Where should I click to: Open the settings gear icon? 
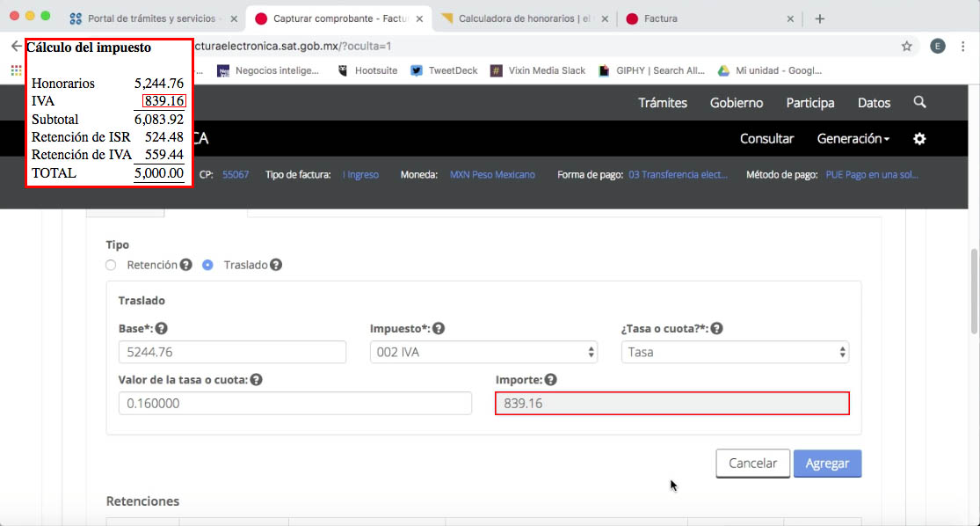tap(919, 139)
